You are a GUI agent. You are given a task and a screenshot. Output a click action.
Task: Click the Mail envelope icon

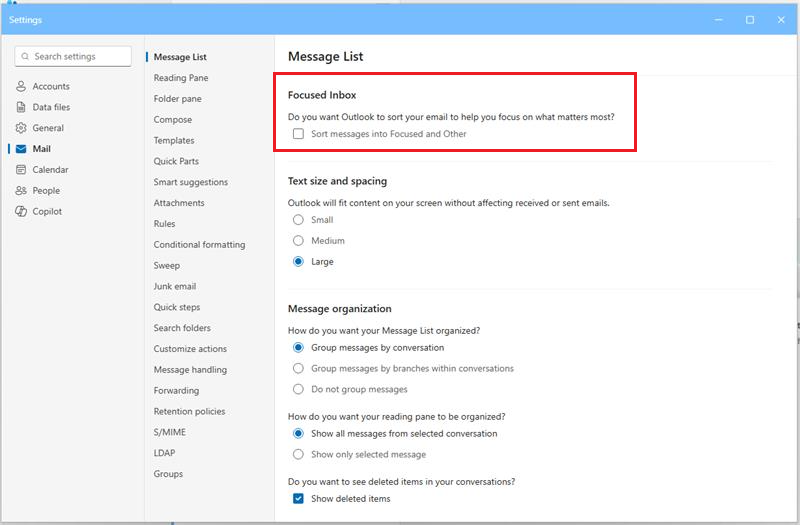21,149
